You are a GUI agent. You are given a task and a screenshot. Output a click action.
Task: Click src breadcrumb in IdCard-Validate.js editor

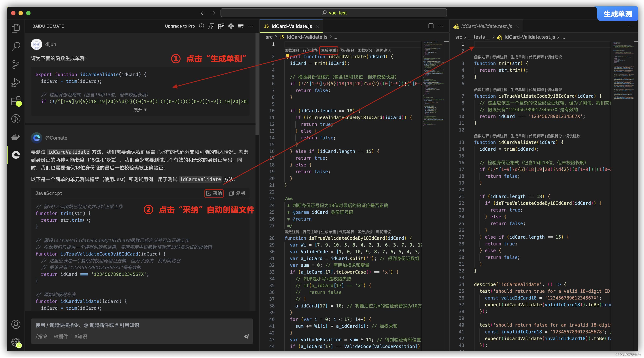tap(269, 37)
